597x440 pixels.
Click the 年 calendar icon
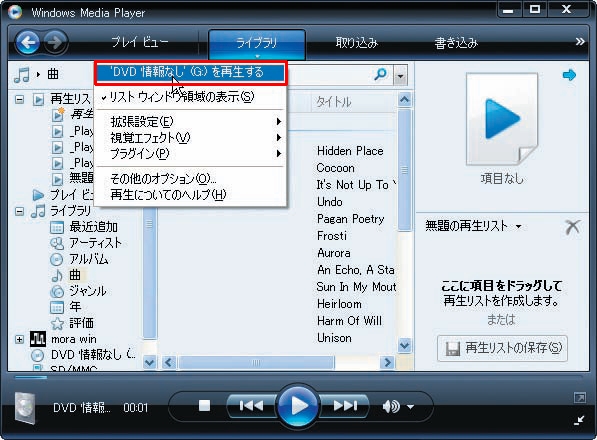coord(57,307)
